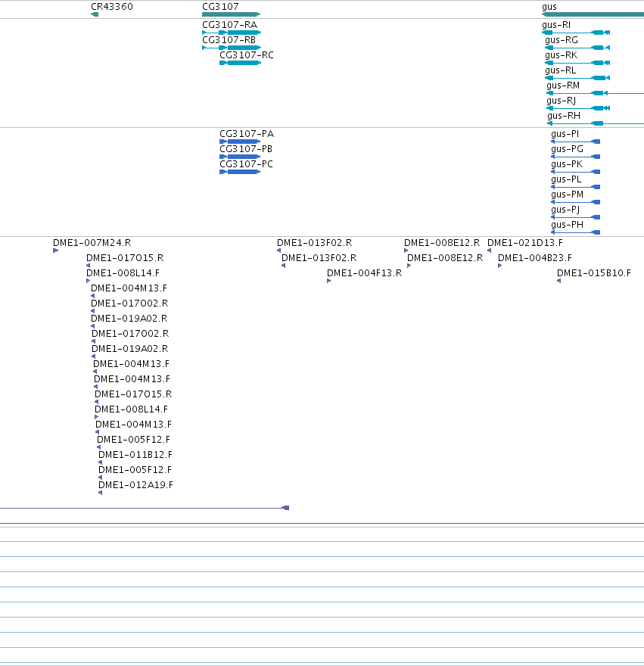644x666 pixels.
Task: Open the DME1-021D13.F feature label
Action: point(525,243)
